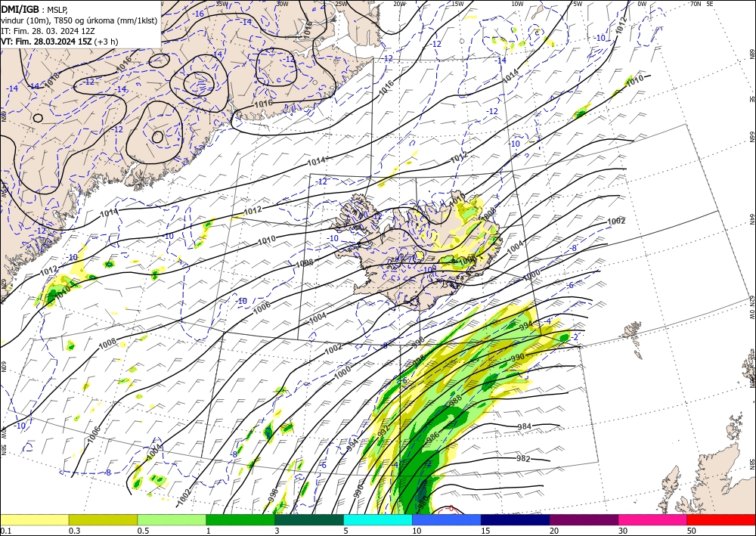Click the '70N 5E' corner label
Image resolution: width=756 pixels, height=536 pixels.
pyautogui.click(x=702, y=4)
